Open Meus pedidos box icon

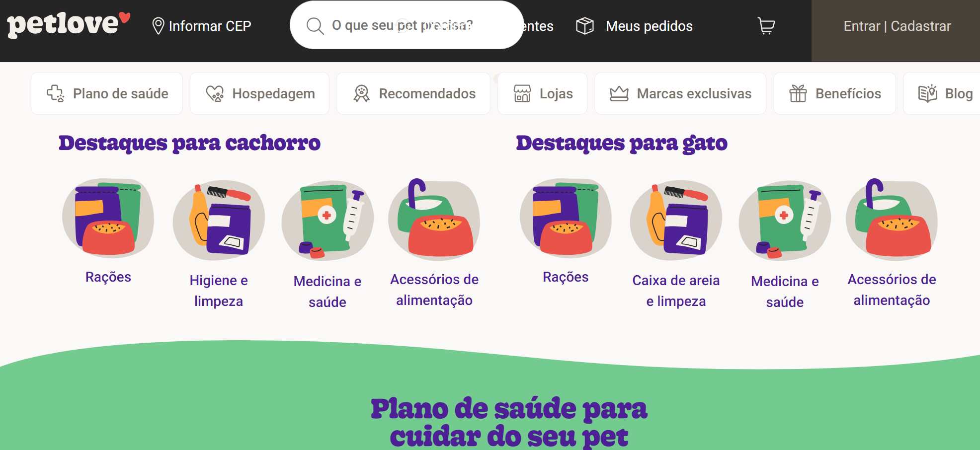pos(584,26)
